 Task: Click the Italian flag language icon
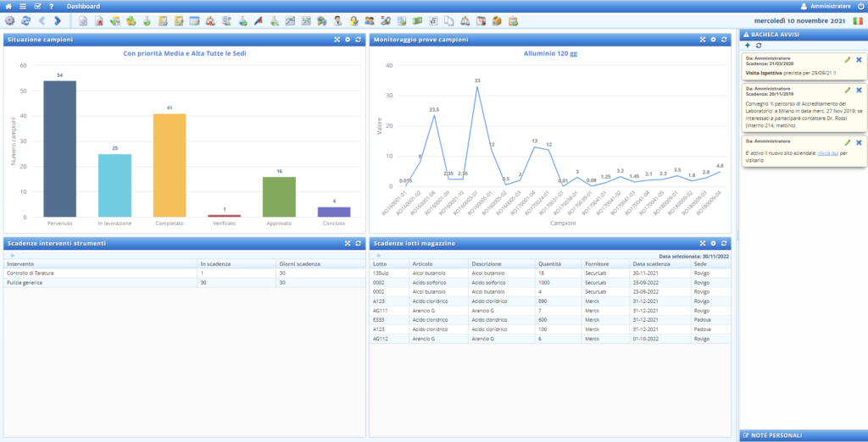857,20
